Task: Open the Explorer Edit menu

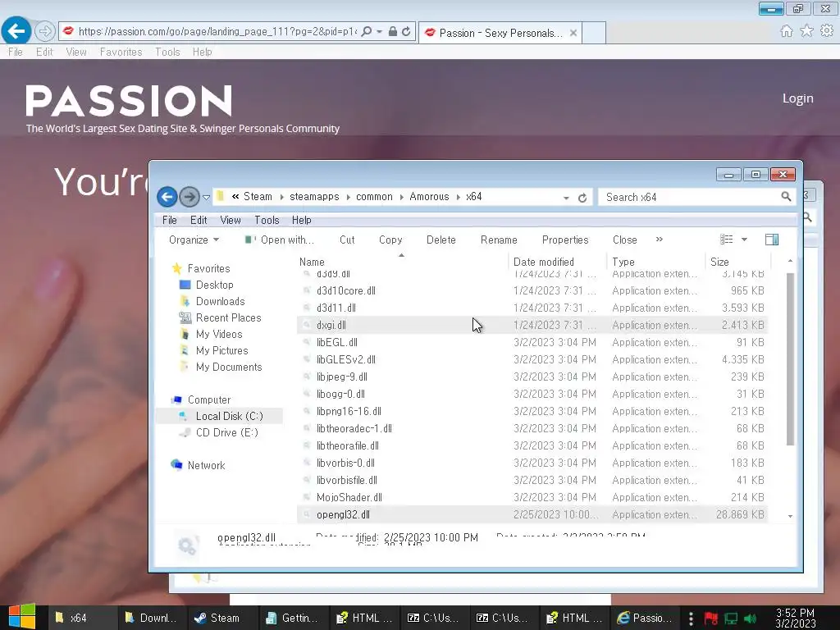Action: 199,220
